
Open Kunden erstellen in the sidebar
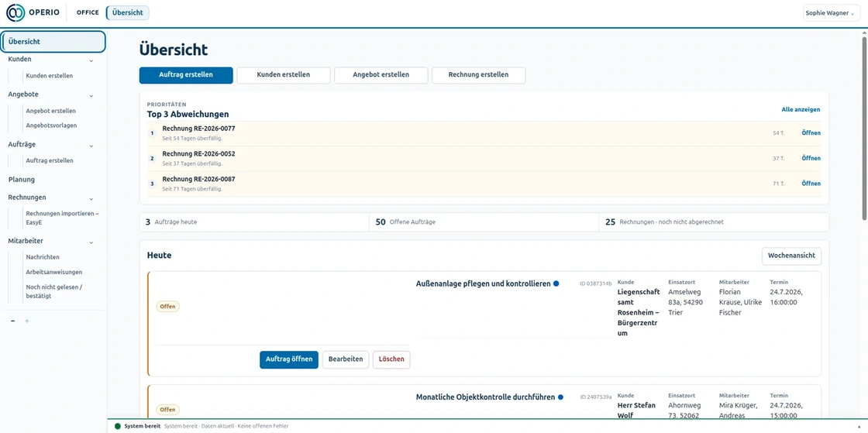pyautogui.click(x=50, y=76)
